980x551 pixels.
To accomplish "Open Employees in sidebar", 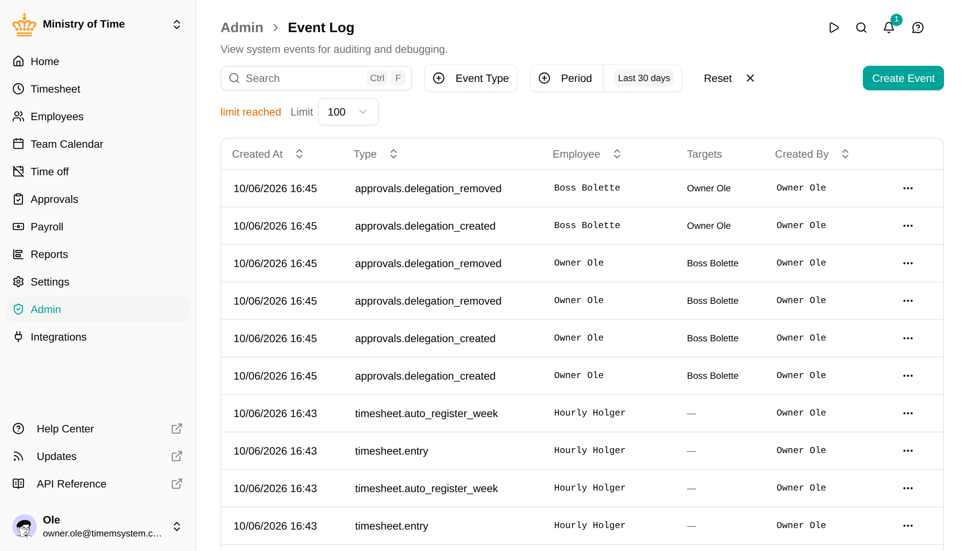I will (x=98, y=116).
